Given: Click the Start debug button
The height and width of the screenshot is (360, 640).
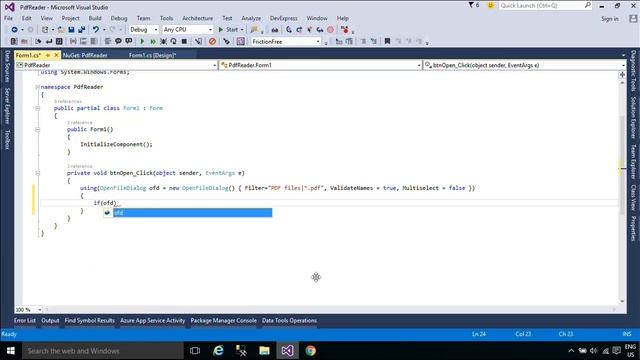Looking at the screenshot, I should point(228,30).
